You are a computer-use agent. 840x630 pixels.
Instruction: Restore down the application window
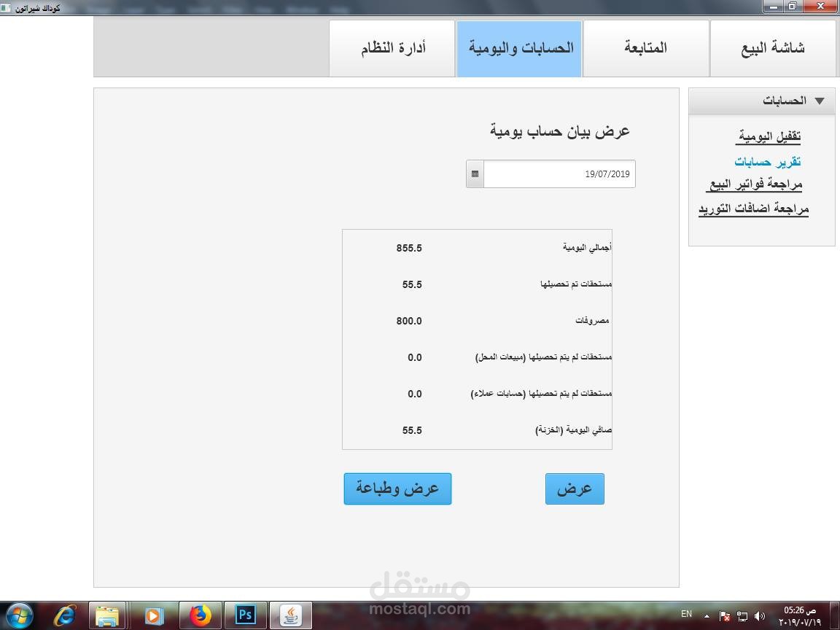[x=793, y=7]
